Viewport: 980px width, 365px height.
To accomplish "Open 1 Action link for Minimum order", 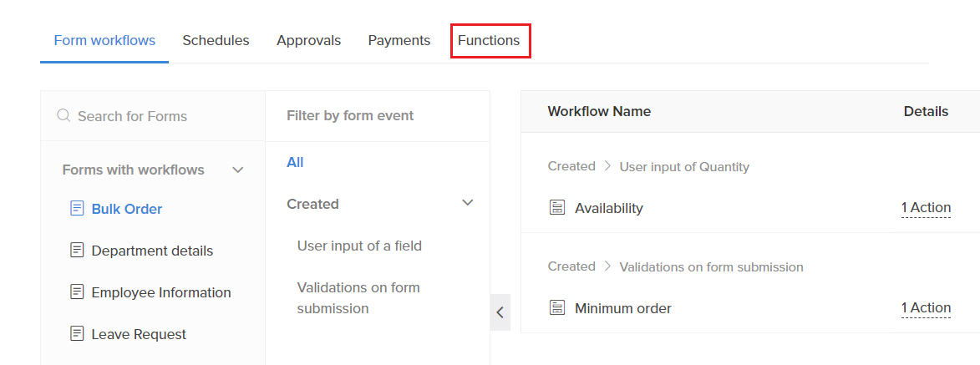I will tap(925, 308).
